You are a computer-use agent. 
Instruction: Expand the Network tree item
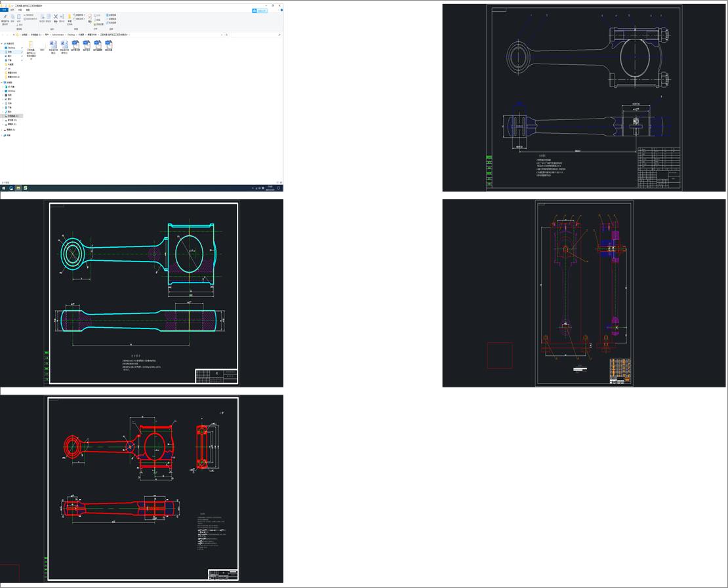2,136
